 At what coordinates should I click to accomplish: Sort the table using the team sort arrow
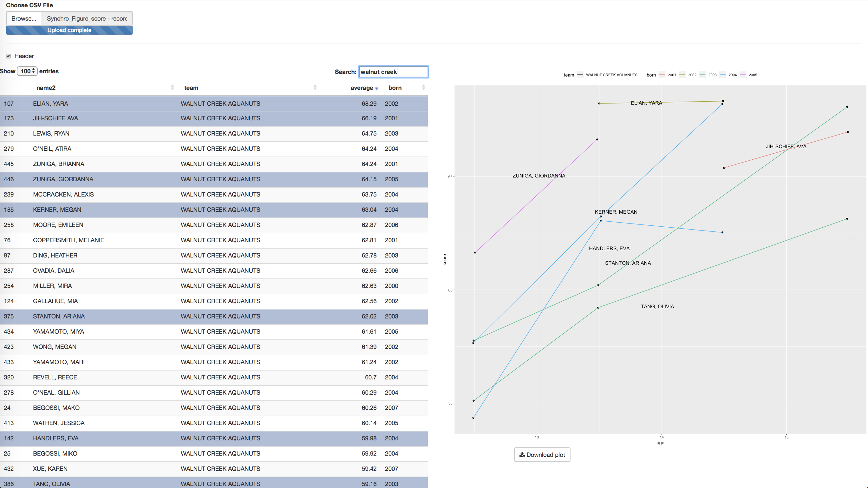tap(315, 87)
